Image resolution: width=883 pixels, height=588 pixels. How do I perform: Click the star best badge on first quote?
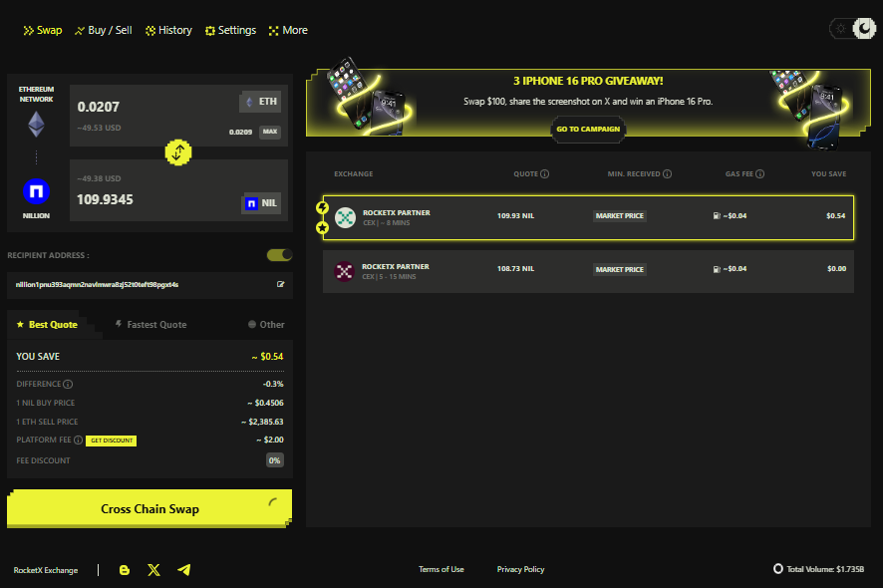pyautogui.click(x=322, y=227)
